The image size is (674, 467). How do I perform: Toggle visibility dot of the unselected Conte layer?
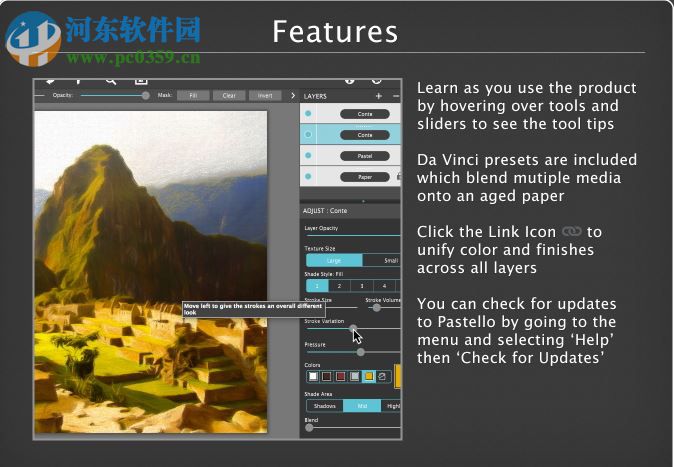click(x=308, y=114)
